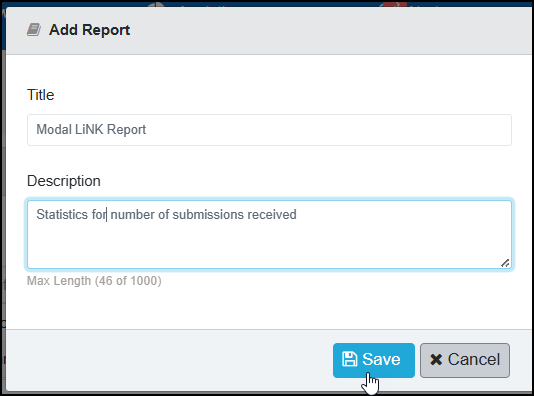Click the Title field label
This screenshot has width=534, height=396.
41,95
